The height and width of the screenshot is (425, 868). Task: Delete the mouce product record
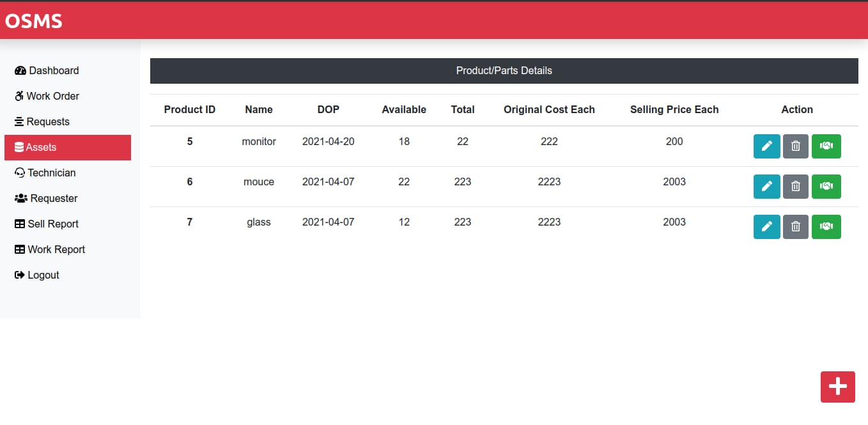[795, 186]
